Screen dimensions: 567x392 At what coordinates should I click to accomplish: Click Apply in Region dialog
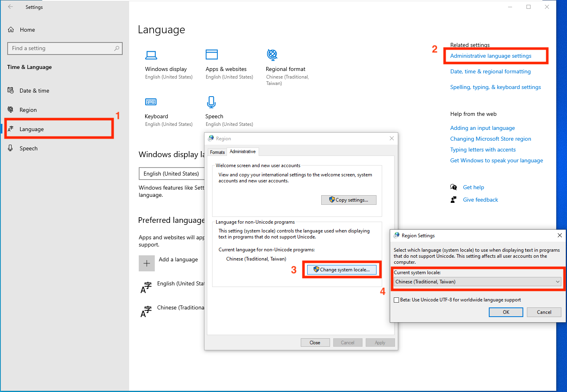(380, 343)
